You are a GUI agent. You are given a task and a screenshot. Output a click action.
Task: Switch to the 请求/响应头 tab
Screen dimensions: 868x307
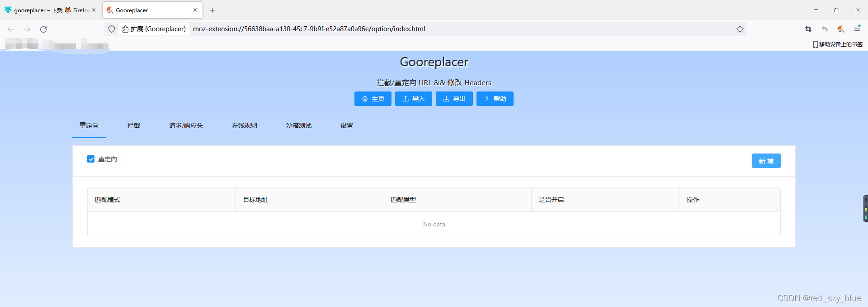186,125
